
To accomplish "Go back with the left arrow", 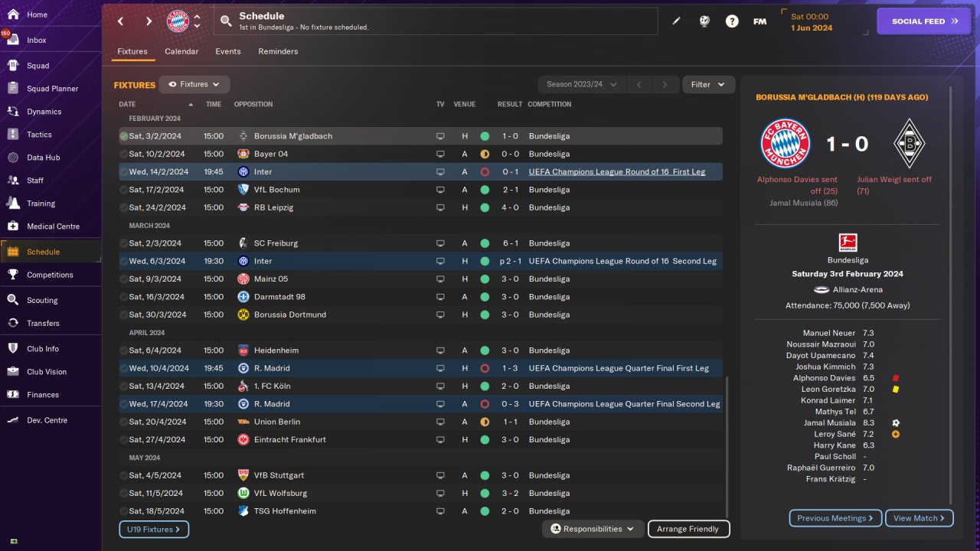I will (x=120, y=21).
